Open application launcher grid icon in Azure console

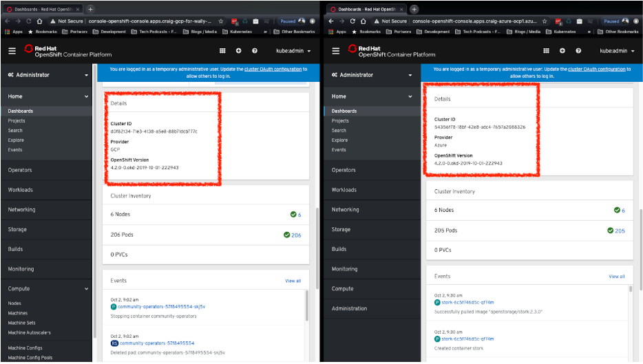[x=546, y=51]
